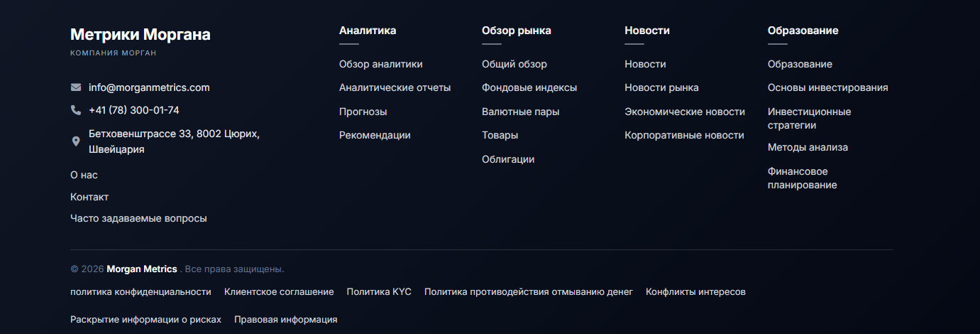980x334 pixels.
Task: Open Обзор аналитики link
Action: pyautogui.click(x=381, y=64)
